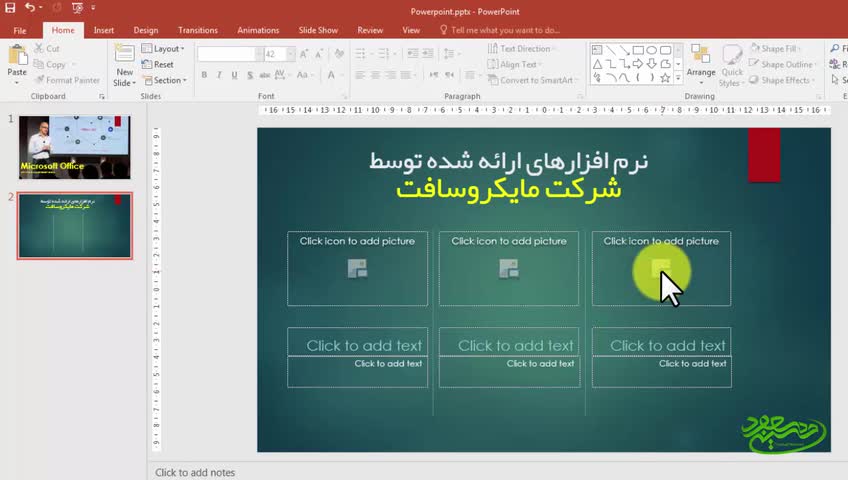Click the Tell me what you want to do box
Viewport: 848px width, 480px height.
point(500,30)
